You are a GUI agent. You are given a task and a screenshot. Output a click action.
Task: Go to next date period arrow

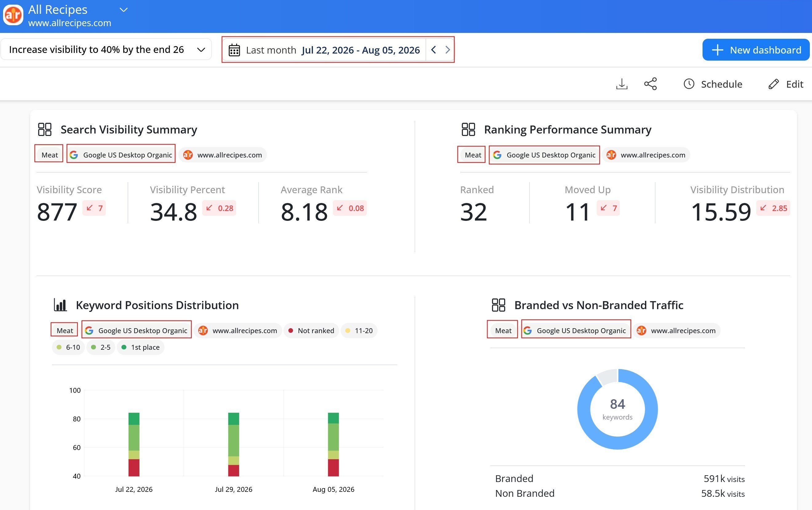click(x=447, y=50)
